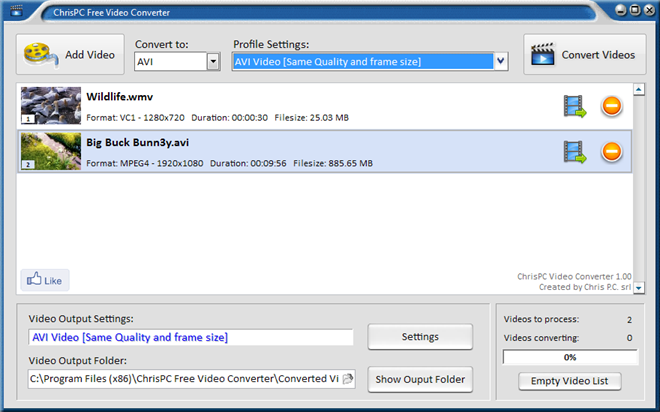Viewport: 660px width, 412px height.
Task: Click the Like thumbs-up button
Action: click(45, 280)
